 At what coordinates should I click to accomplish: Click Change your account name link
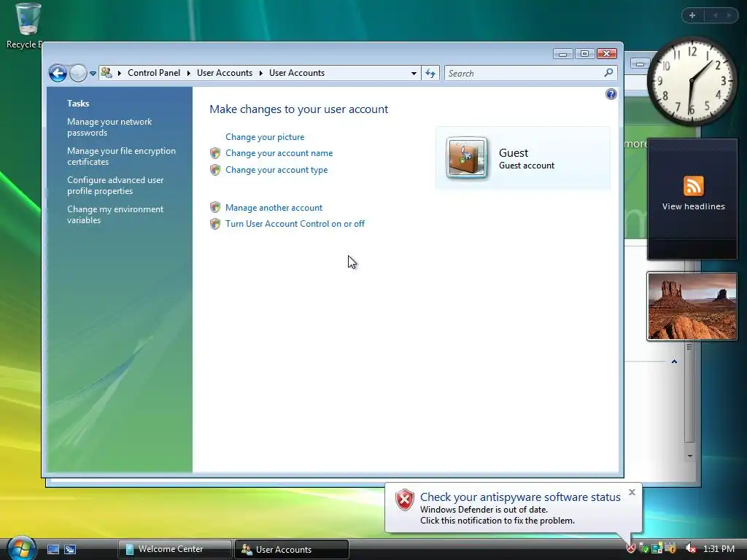pos(279,153)
